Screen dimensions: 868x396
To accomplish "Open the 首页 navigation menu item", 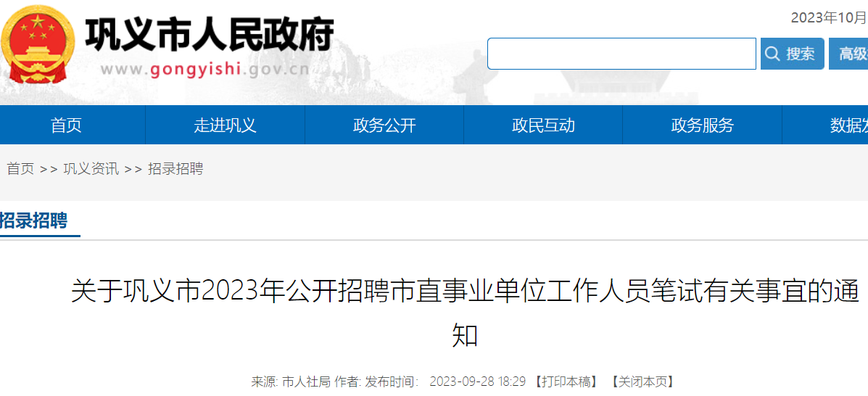I will click(x=67, y=125).
